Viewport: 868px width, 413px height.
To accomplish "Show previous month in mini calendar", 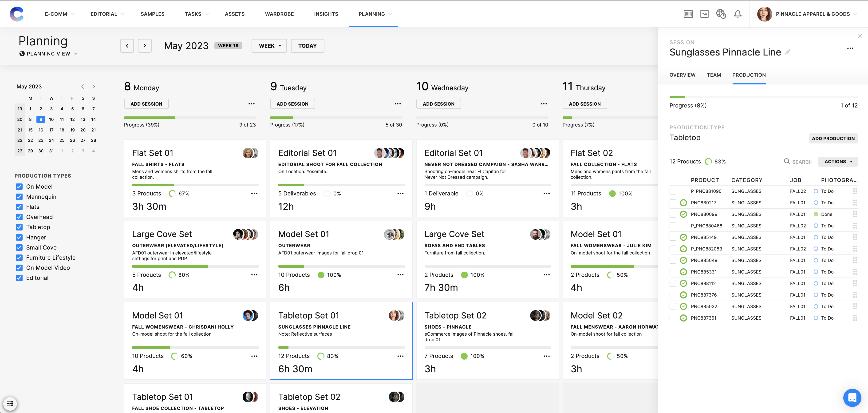I will pyautogui.click(x=83, y=87).
